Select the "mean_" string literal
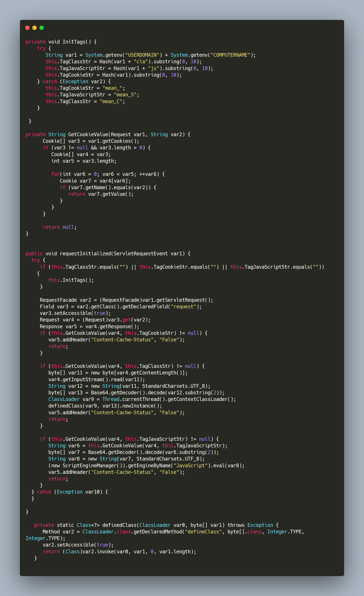 click(112, 88)
